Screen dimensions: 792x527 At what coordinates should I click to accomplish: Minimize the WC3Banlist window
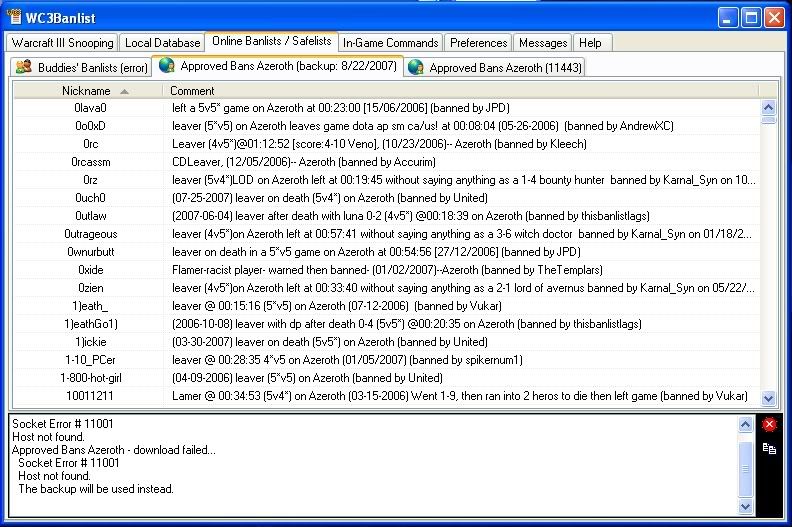[x=727, y=18]
